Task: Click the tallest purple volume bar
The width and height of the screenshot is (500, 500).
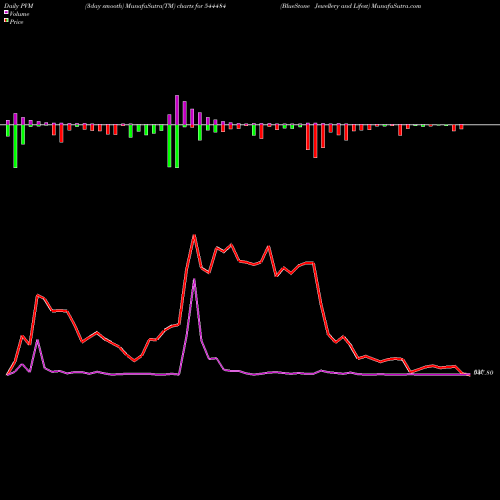Action: tap(177, 110)
